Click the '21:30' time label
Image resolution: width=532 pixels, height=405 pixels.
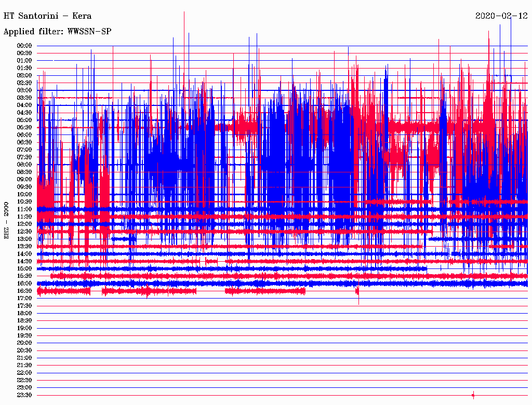pyautogui.click(x=24, y=366)
